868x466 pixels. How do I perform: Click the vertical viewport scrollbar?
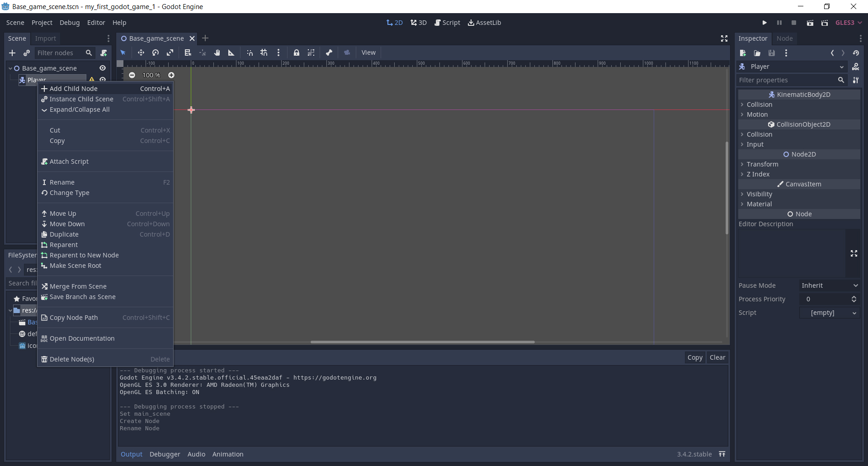727,188
